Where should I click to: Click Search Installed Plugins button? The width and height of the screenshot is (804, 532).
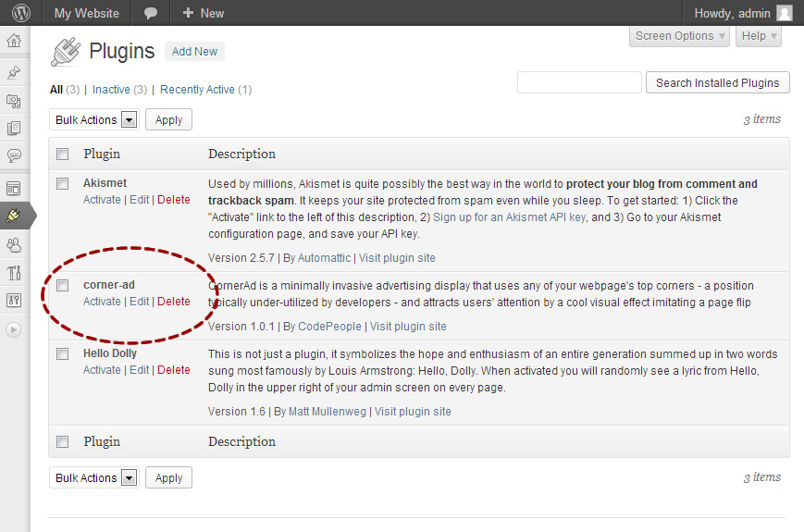coord(717,82)
